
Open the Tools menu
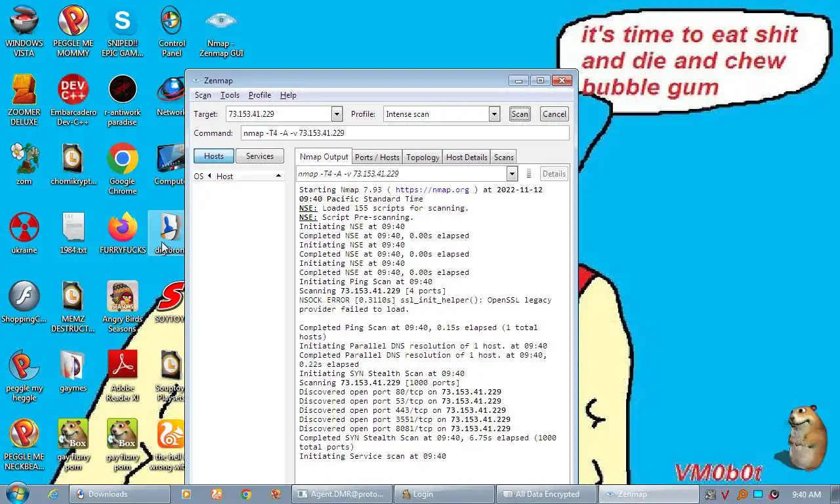(230, 95)
